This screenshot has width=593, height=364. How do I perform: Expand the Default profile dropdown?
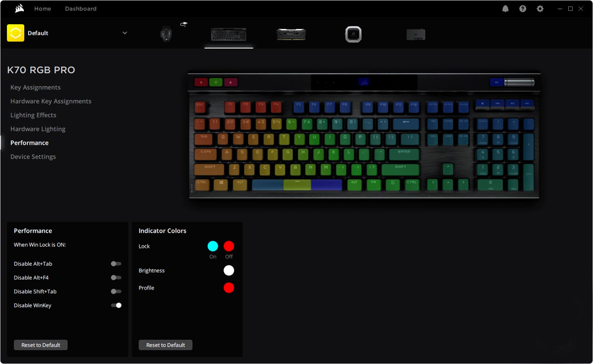pyautogui.click(x=125, y=33)
